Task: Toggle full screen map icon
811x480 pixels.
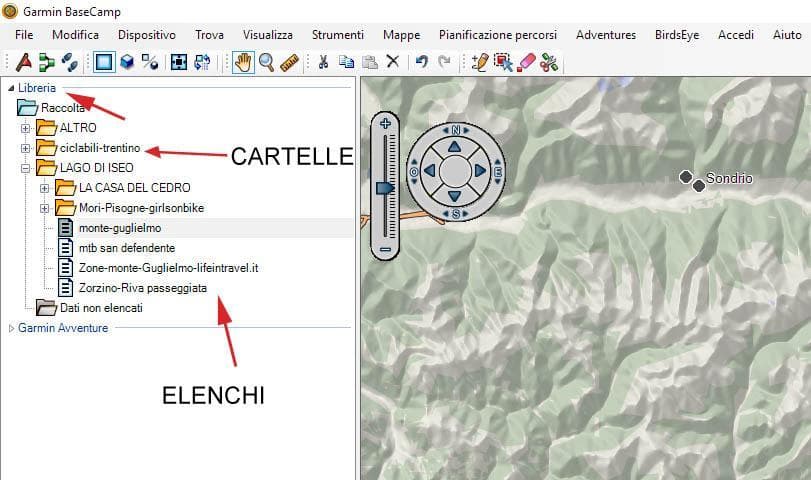Action: pos(179,63)
